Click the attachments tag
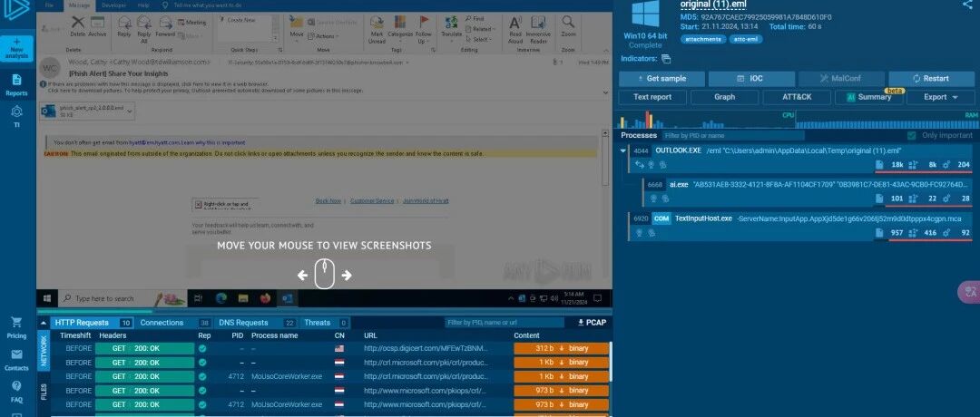The image size is (980, 417). pyautogui.click(x=704, y=39)
